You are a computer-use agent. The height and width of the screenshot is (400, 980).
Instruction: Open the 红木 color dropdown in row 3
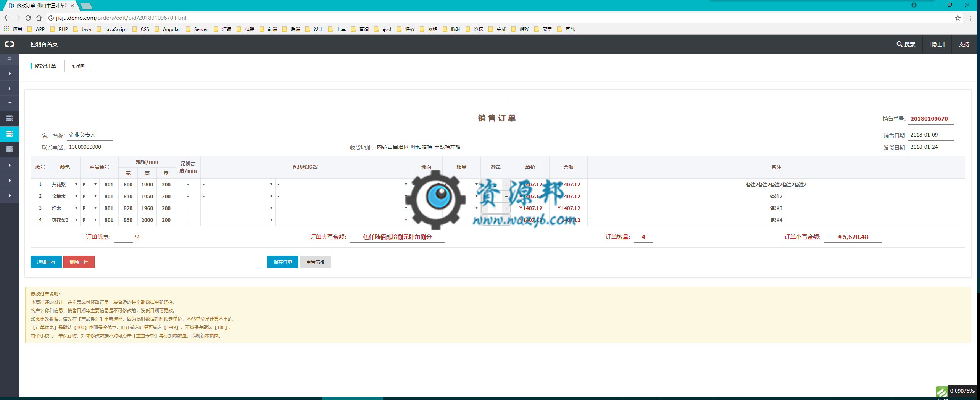click(x=65, y=208)
